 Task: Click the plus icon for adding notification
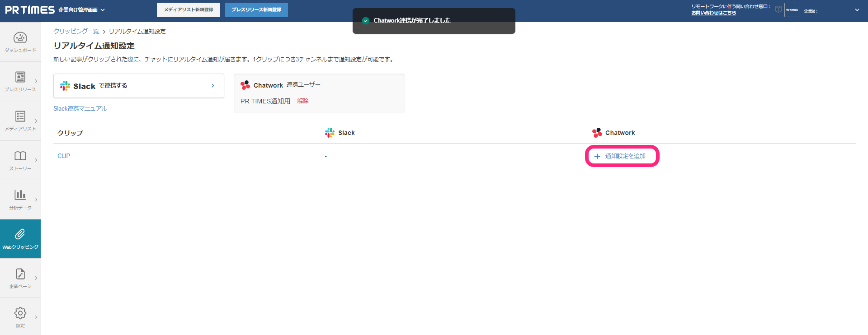pyautogui.click(x=597, y=156)
